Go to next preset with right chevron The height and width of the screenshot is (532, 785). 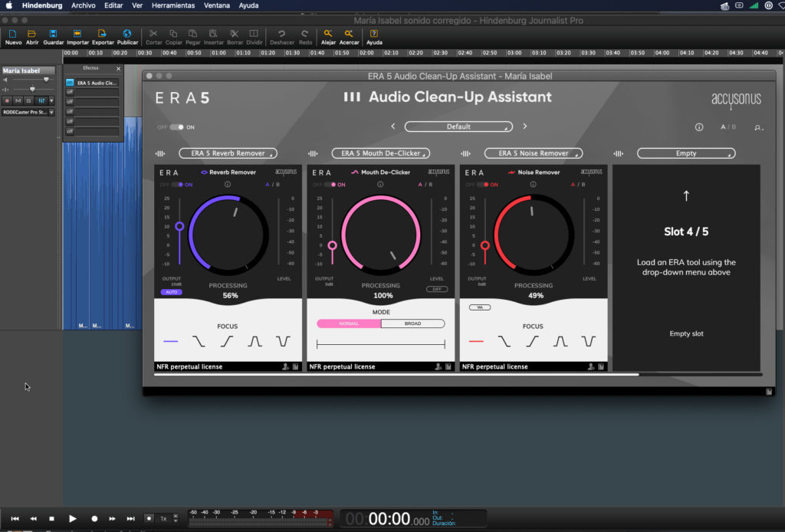[524, 126]
